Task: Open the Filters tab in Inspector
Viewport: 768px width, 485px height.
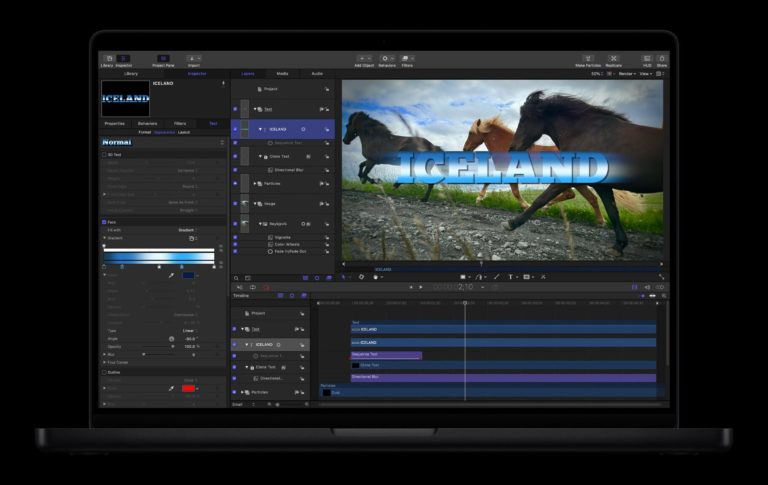Action: [x=180, y=124]
